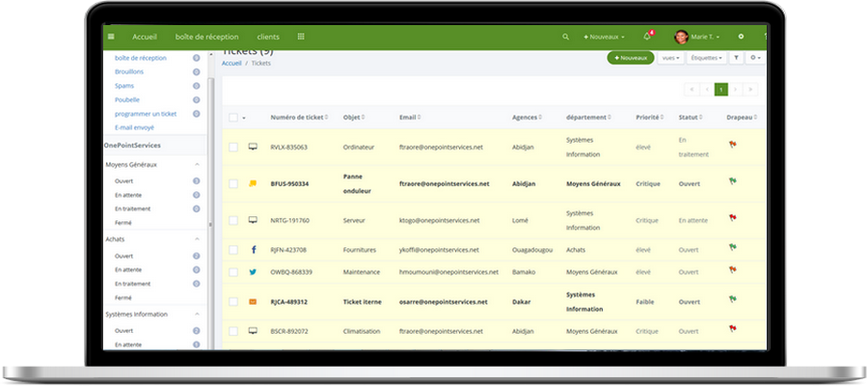Screen dimensions: 868x386
Task: Click flag for ticket NRTG-191760
Action: click(x=733, y=218)
